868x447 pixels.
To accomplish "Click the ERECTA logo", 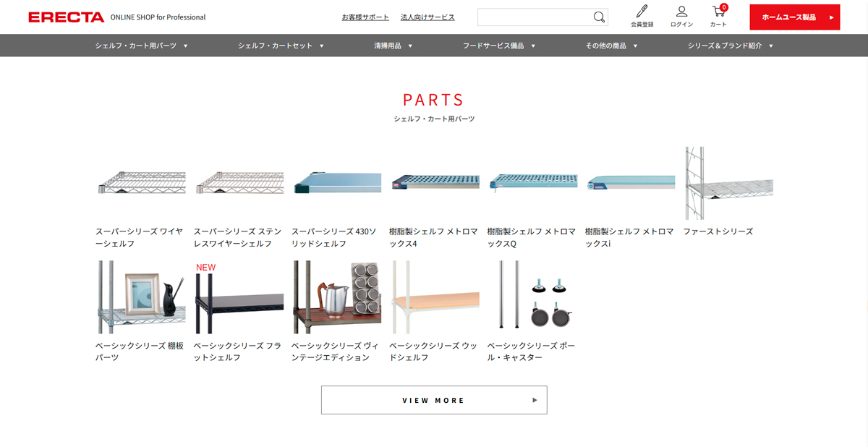I will point(67,17).
